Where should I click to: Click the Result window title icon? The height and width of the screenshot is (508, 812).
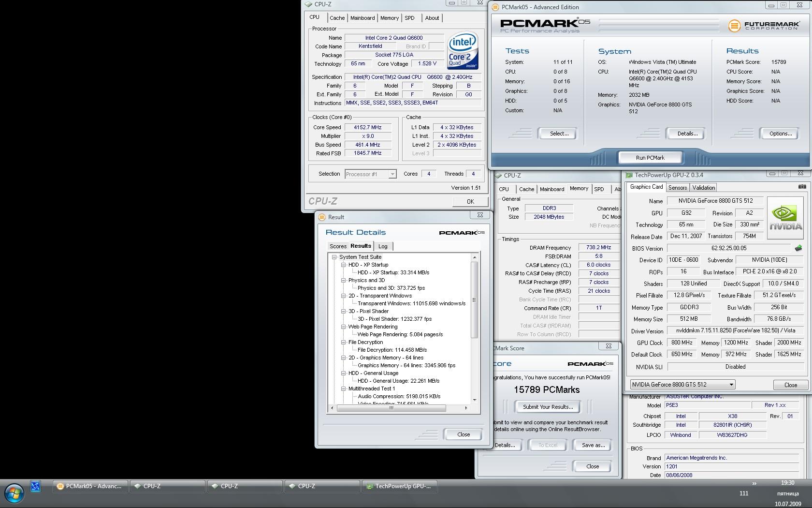[322, 217]
